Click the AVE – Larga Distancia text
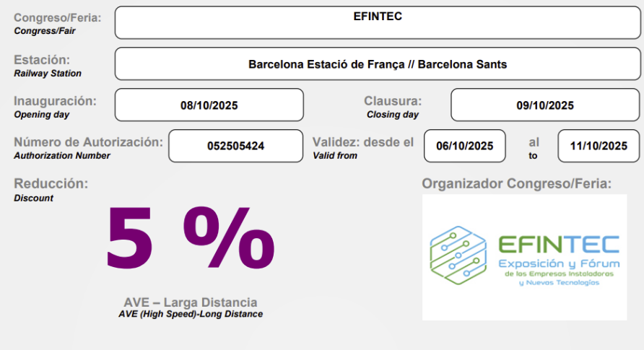The height and width of the screenshot is (350, 644). click(x=191, y=302)
